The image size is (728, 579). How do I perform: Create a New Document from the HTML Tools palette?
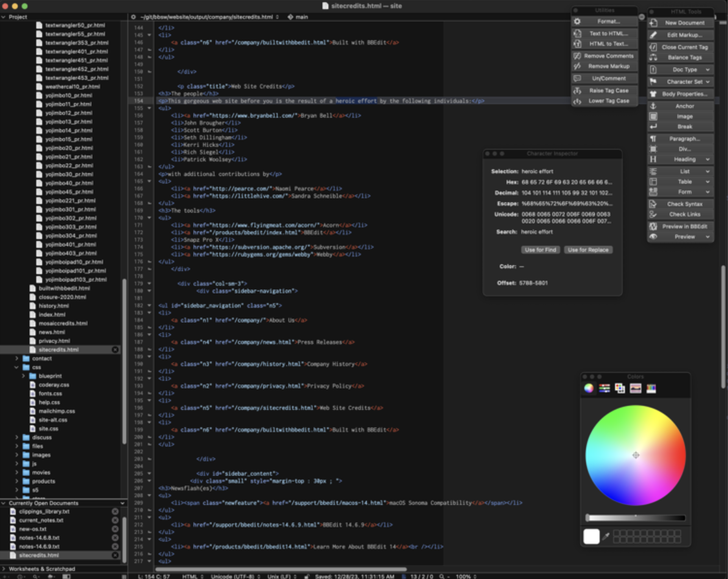tap(682, 23)
